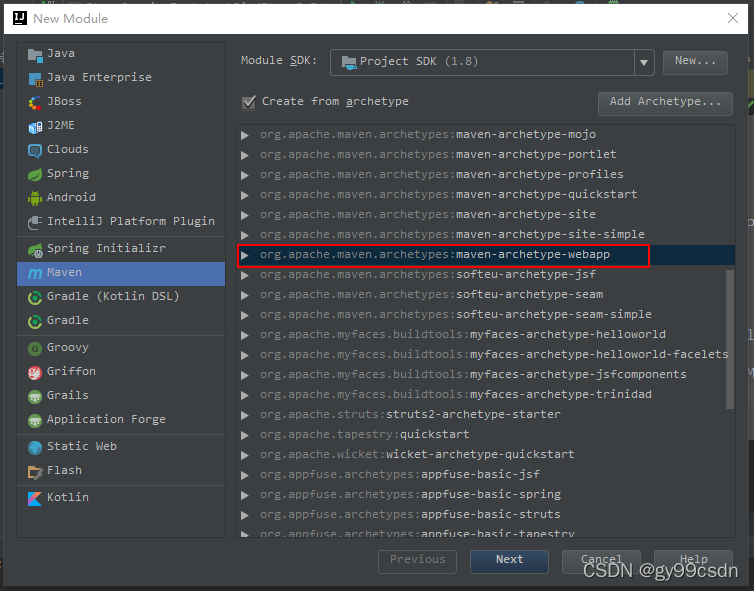The image size is (754, 591).
Task: Click the Next button
Action: pos(509,561)
